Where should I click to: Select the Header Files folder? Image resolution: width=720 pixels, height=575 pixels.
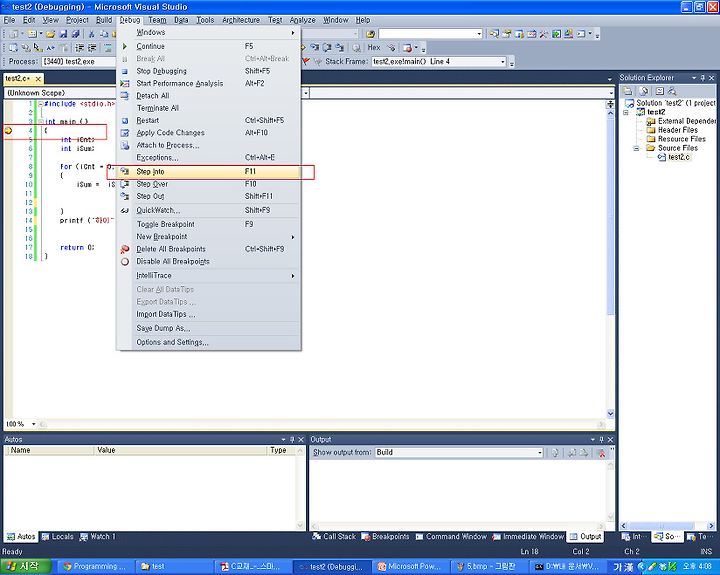click(x=672, y=130)
